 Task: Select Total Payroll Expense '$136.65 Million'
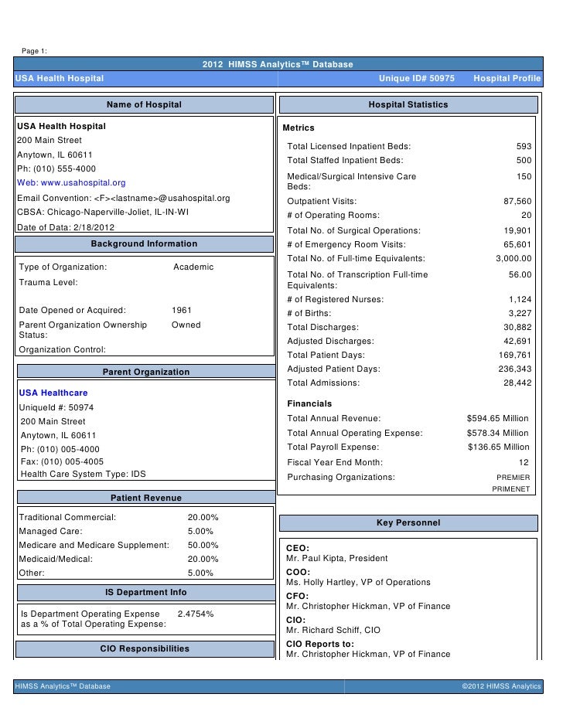(x=499, y=447)
